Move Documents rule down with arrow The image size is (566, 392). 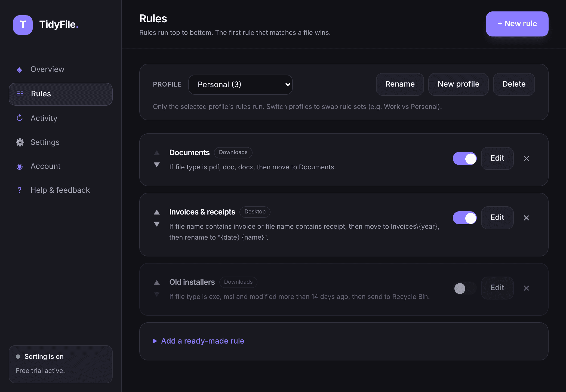[x=157, y=165]
